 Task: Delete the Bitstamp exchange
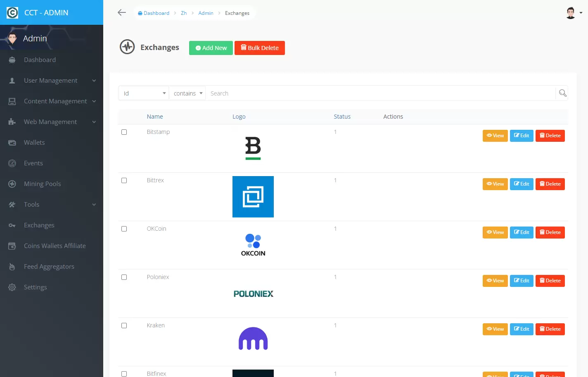point(550,136)
